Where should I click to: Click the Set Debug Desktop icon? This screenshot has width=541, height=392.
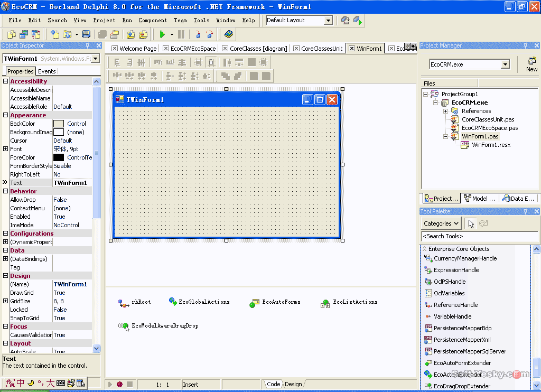click(x=358, y=21)
